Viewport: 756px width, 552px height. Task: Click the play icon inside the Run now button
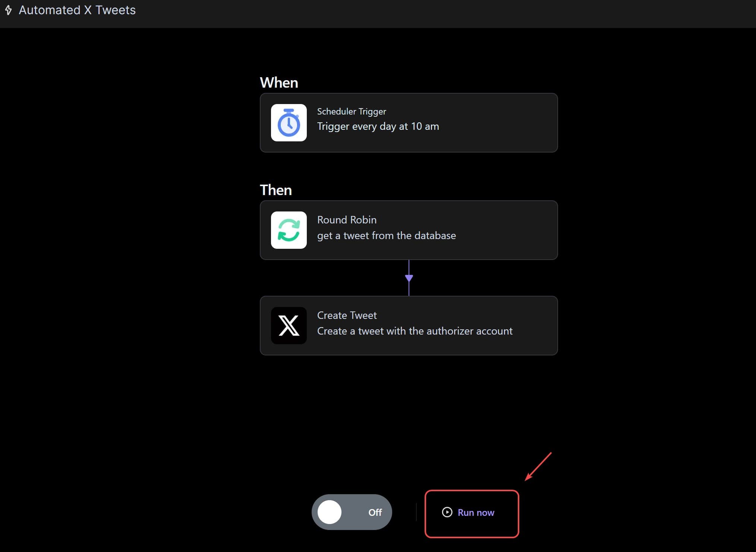pos(447,512)
